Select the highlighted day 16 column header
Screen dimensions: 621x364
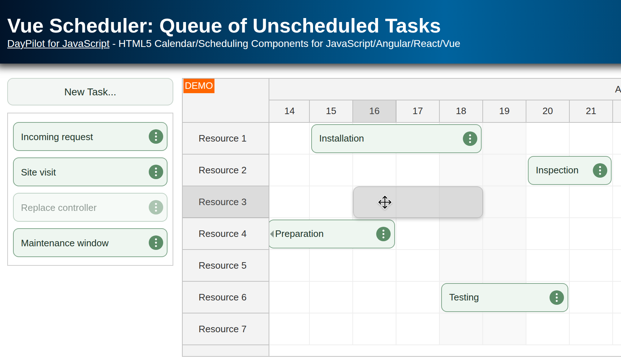(374, 111)
